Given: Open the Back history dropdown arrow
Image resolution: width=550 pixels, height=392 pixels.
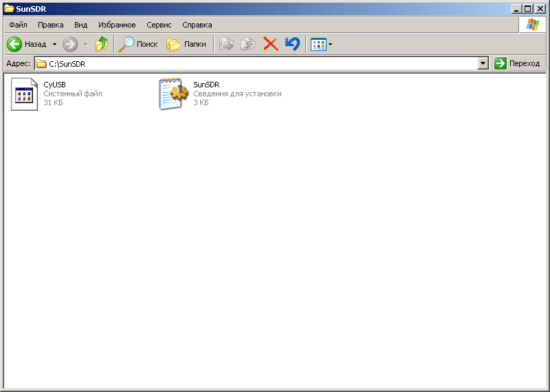Looking at the screenshot, I should click(54, 44).
